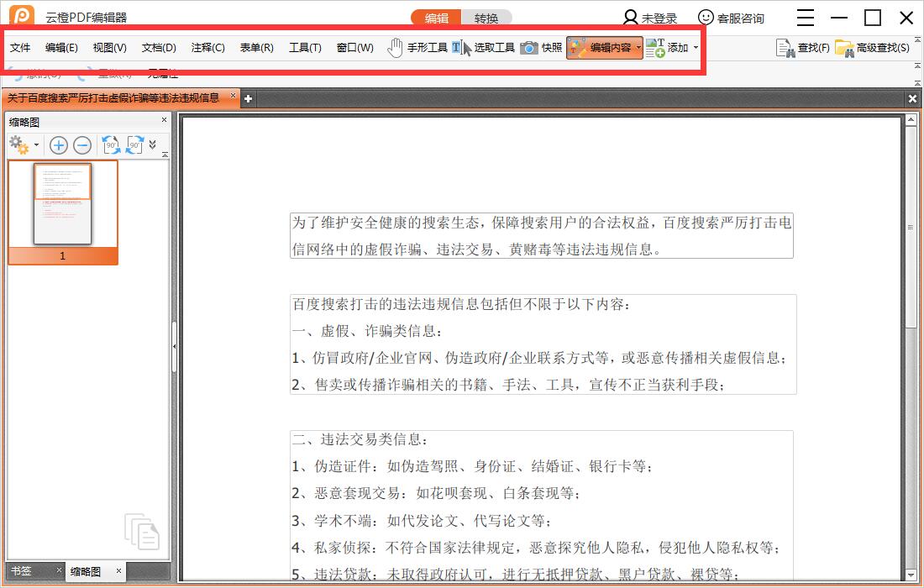Image resolution: width=924 pixels, height=588 pixels.
Task: Click line 1、伪造证件：如伪造驾照
Action: pos(473,467)
